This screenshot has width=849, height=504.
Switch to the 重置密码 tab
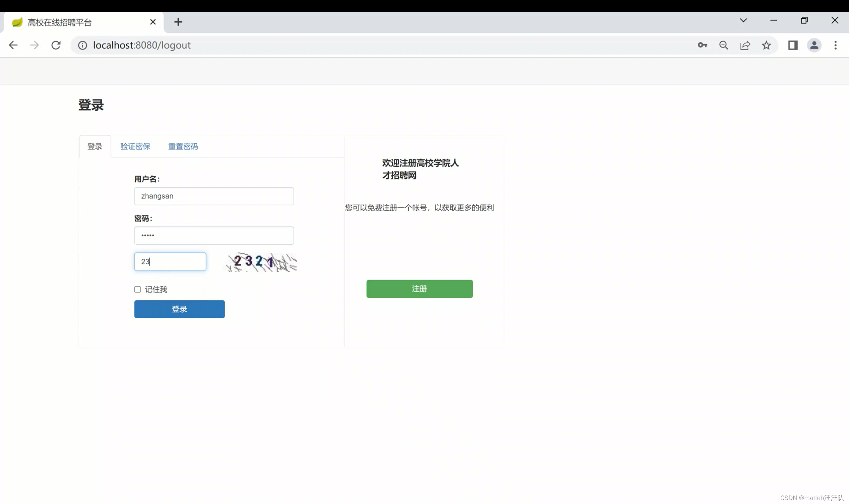(x=183, y=146)
